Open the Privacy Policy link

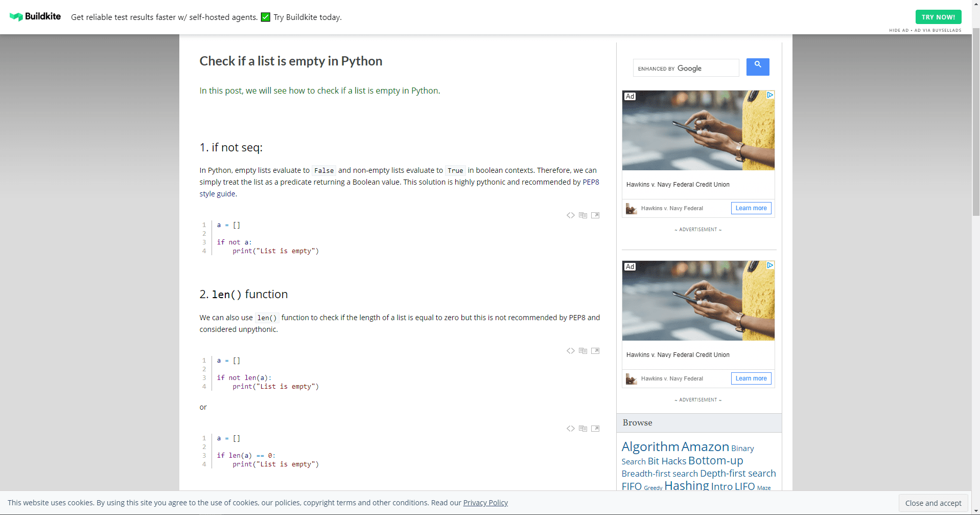coord(485,503)
